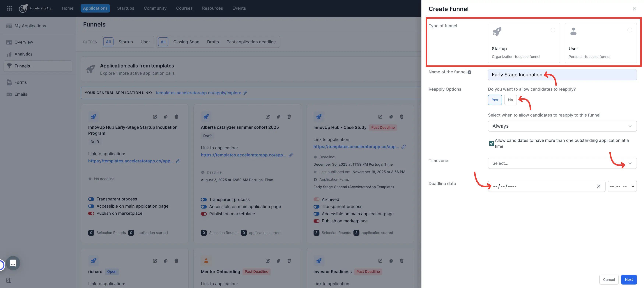Click the funnel name input field
644x288 pixels.
tap(562, 75)
